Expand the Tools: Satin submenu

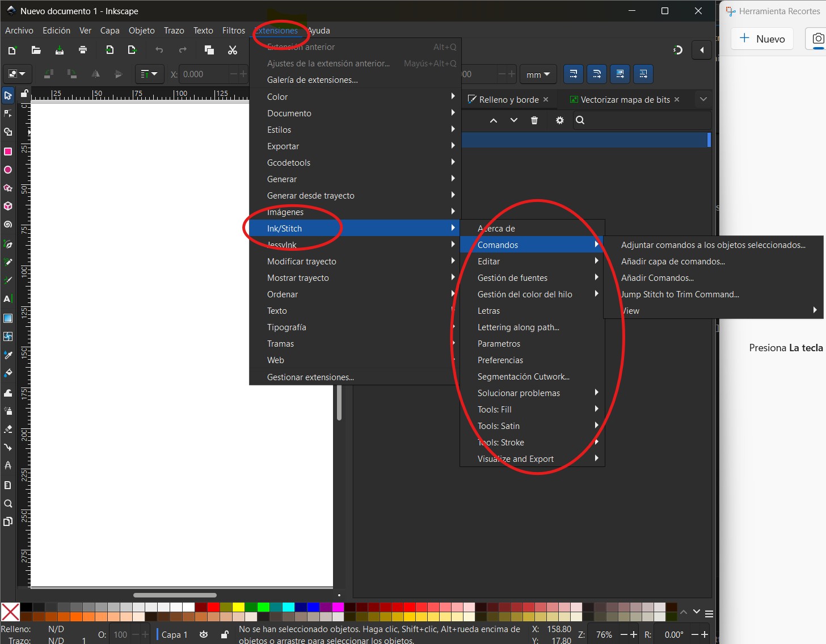532,426
